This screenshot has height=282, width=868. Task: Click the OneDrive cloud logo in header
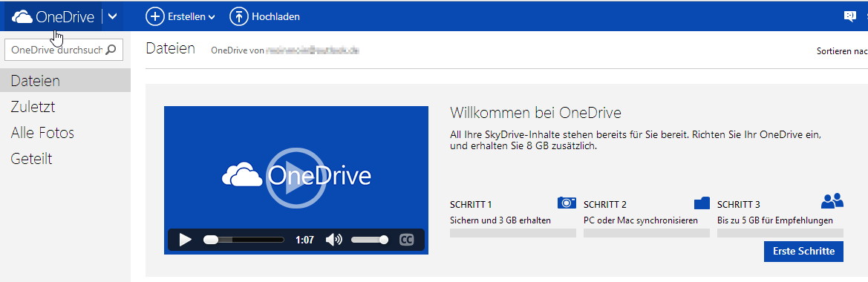point(22,17)
